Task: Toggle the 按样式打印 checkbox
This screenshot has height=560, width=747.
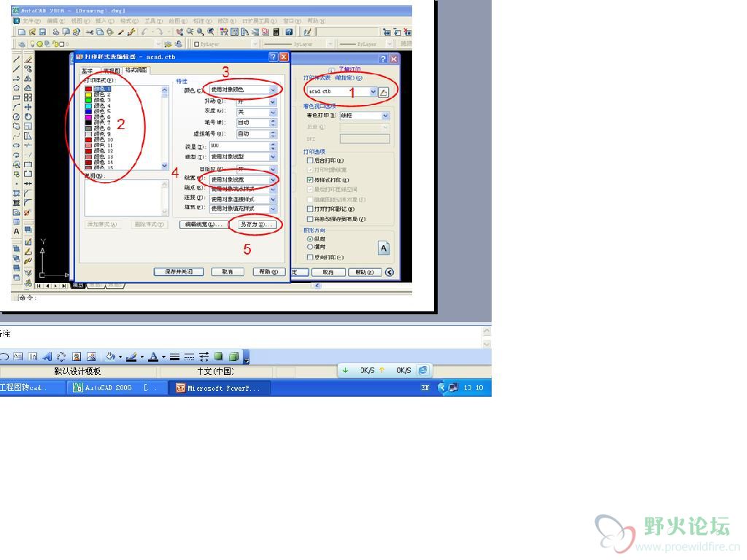Action: (310, 180)
